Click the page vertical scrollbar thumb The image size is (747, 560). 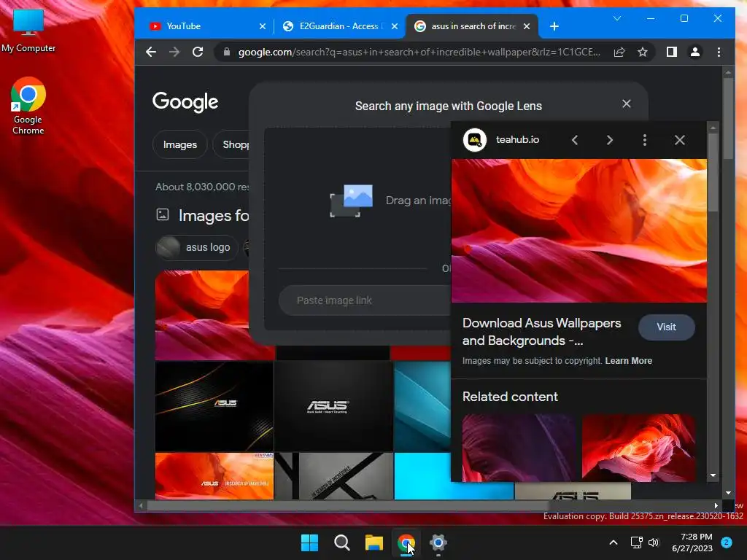click(728, 118)
